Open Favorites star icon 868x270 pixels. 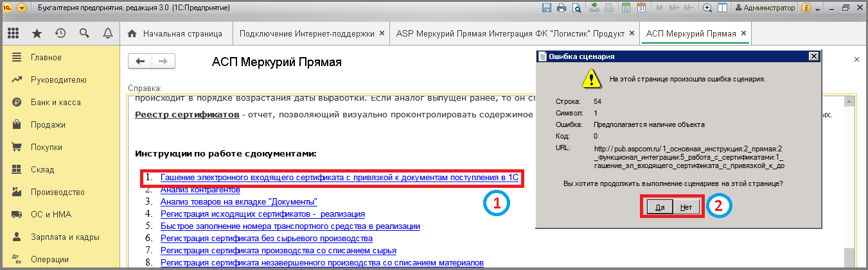click(x=37, y=33)
